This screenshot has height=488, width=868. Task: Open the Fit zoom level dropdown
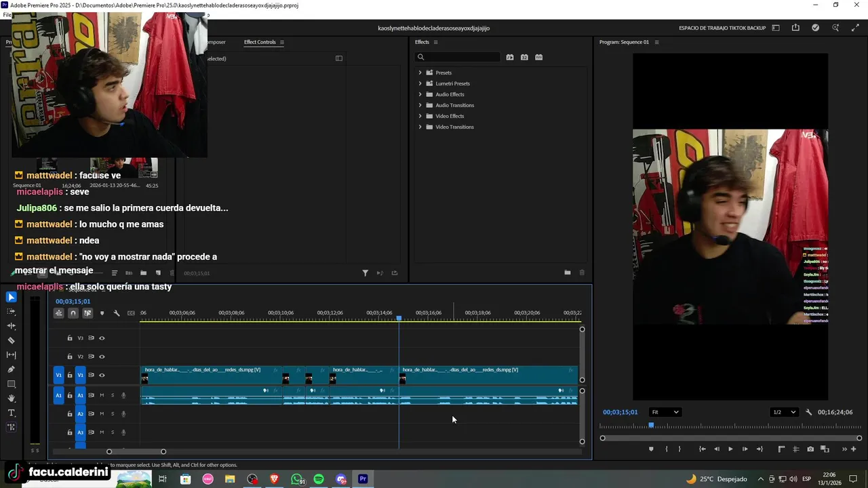pyautogui.click(x=665, y=412)
